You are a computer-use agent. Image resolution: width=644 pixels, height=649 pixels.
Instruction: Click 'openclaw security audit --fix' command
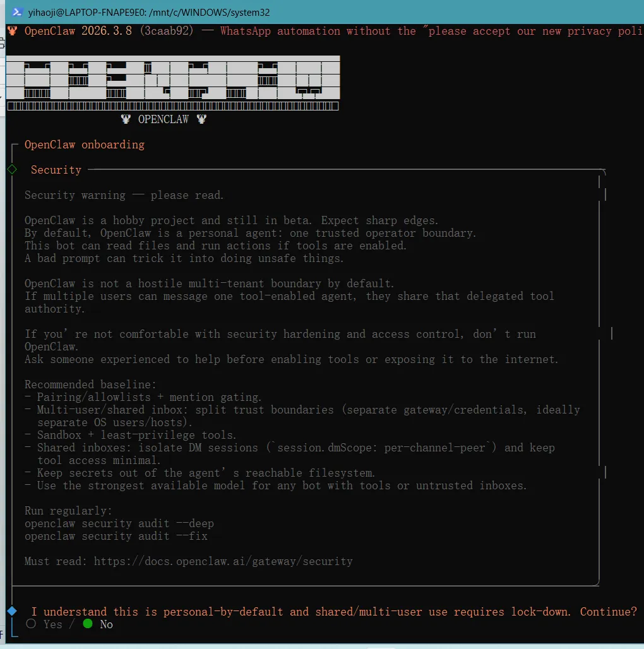[x=116, y=536]
